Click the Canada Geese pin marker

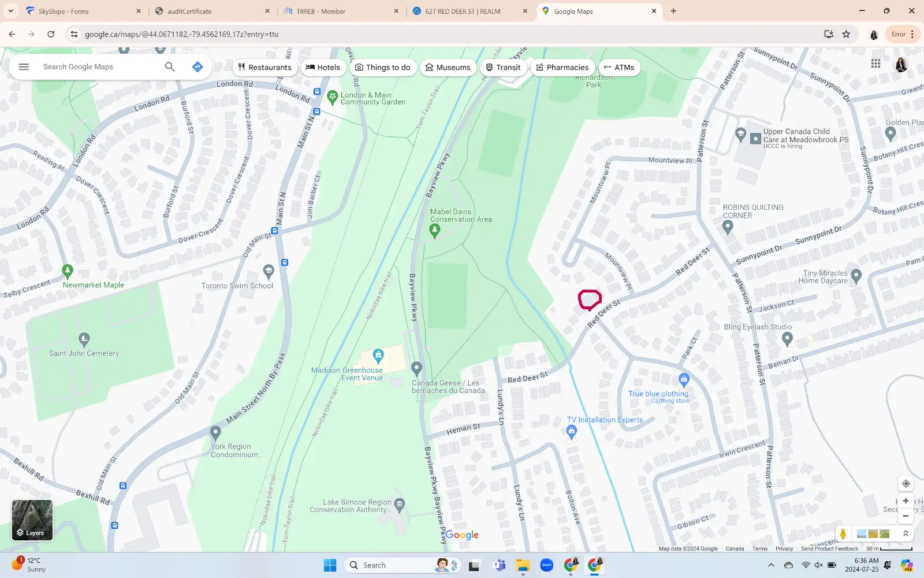pos(416,368)
